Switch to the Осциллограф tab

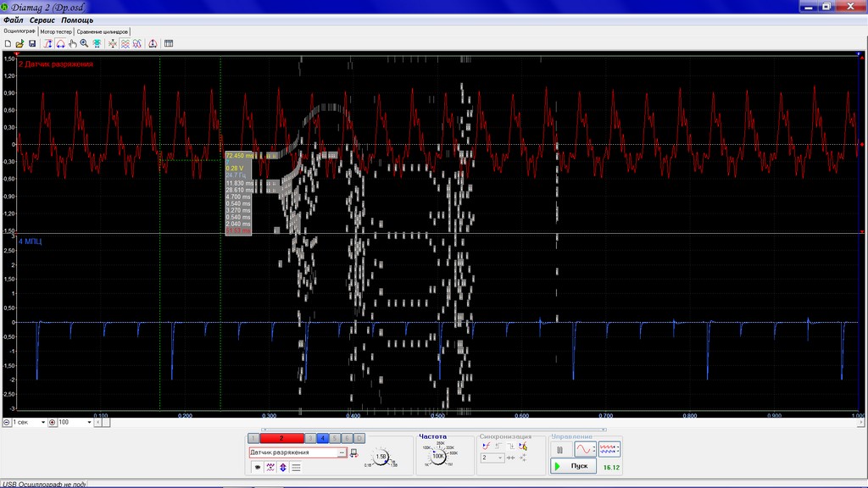pos(19,31)
